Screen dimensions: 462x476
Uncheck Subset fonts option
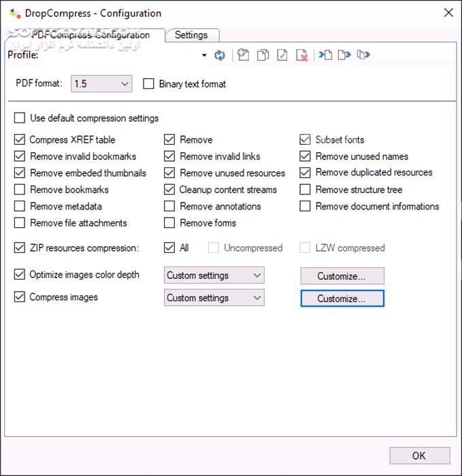tap(306, 140)
